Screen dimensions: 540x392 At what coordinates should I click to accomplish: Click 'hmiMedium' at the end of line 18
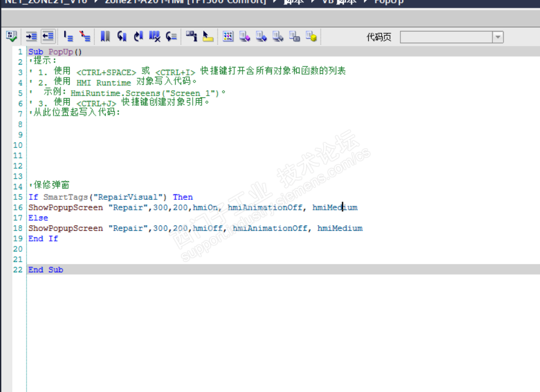340,228
